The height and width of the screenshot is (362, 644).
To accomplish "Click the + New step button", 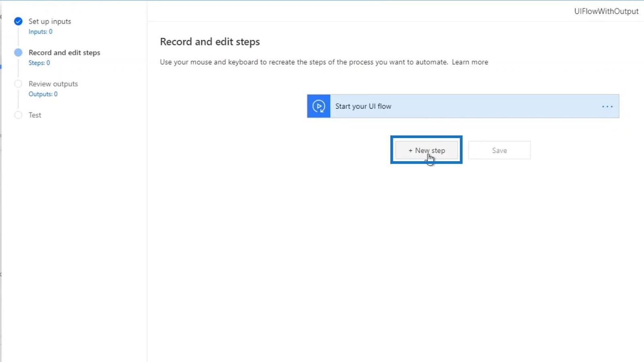I will coord(427,150).
